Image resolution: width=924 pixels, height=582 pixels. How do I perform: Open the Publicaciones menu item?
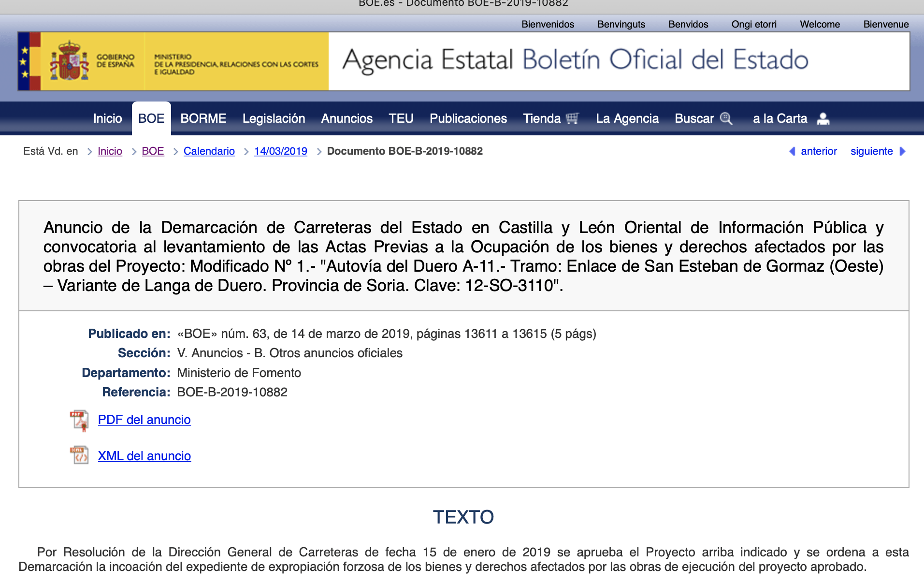(x=468, y=118)
